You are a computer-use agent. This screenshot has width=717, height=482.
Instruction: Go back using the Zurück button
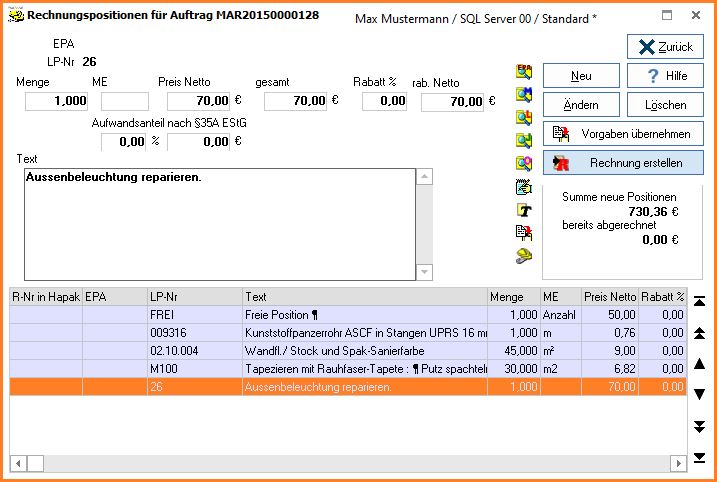pos(665,47)
